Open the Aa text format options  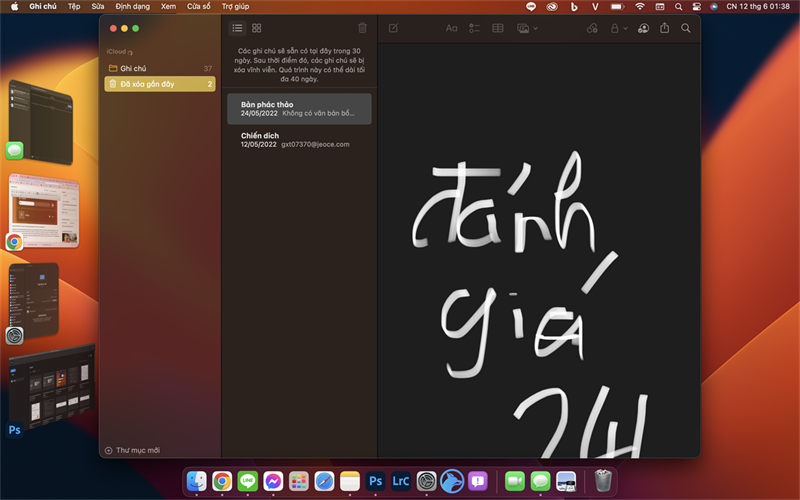click(x=451, y=28)
